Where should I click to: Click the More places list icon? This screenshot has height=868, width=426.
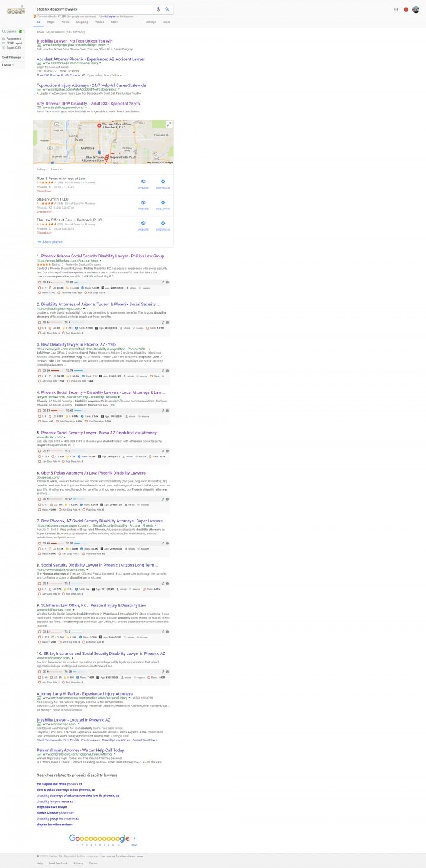pos(39,242)
